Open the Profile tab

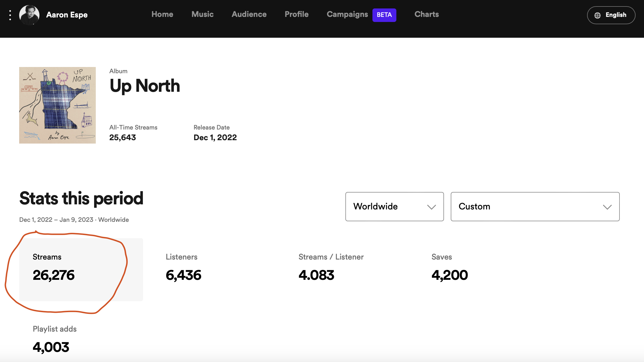click(x=297, y=14)
